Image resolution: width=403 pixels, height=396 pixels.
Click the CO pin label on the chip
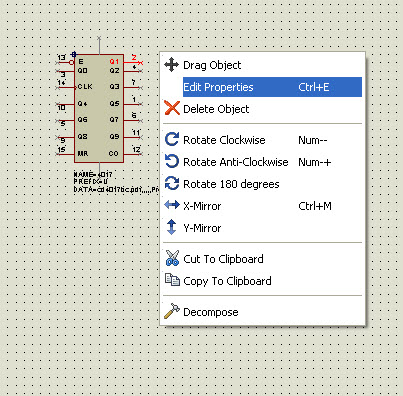114,154
